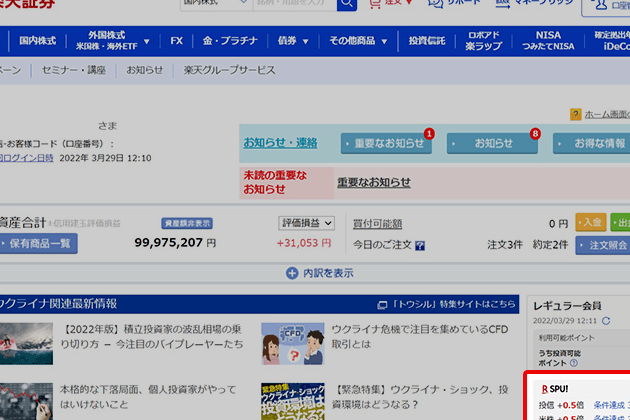The width and height of the screenshot is (630, 420).
Task: Click the stormy sea article thumbnail
Action: (26, 344)
